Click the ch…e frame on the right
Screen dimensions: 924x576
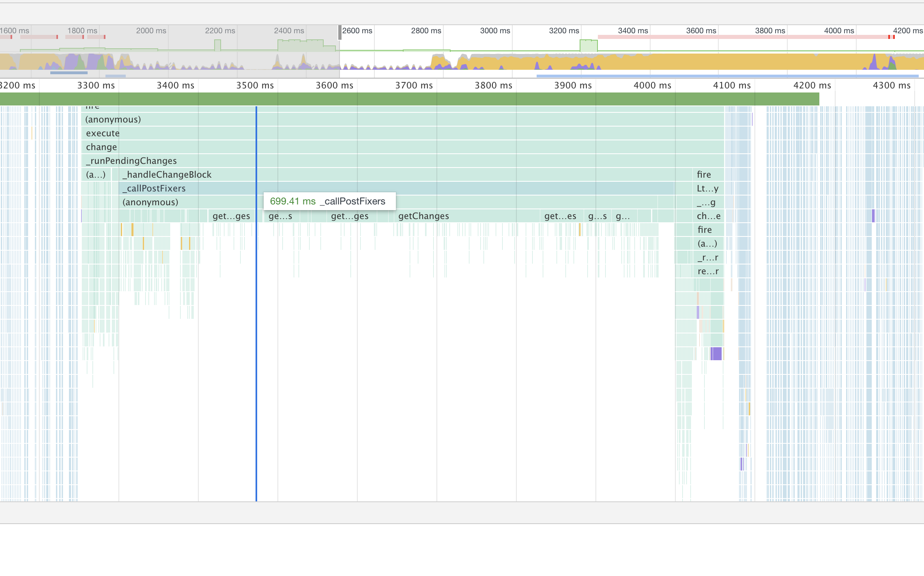708,216
